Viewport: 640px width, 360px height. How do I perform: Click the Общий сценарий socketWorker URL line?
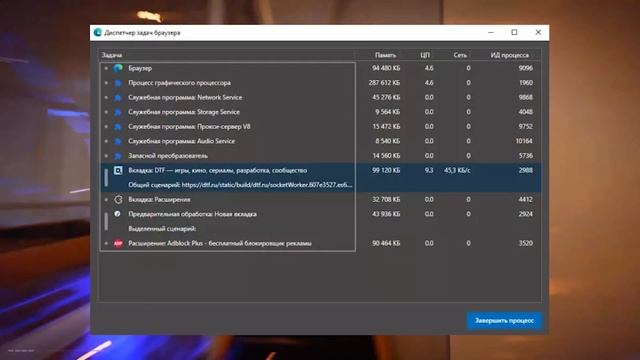[240, 185]
